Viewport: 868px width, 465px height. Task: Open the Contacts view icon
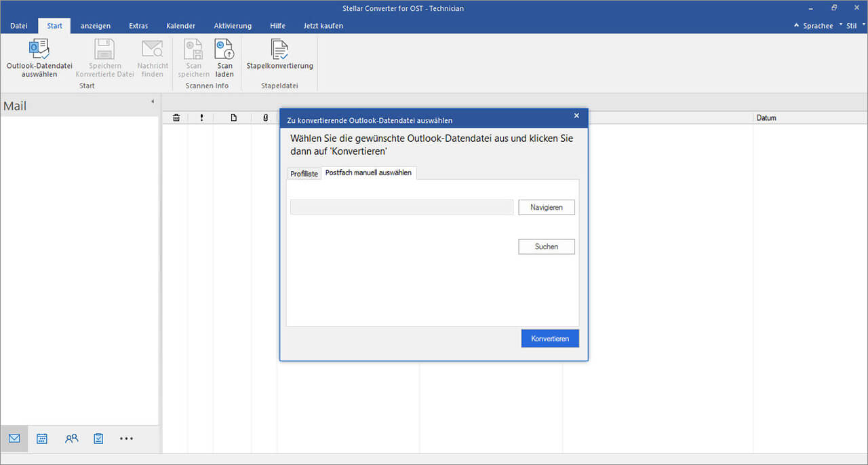[x=71, y=439]
